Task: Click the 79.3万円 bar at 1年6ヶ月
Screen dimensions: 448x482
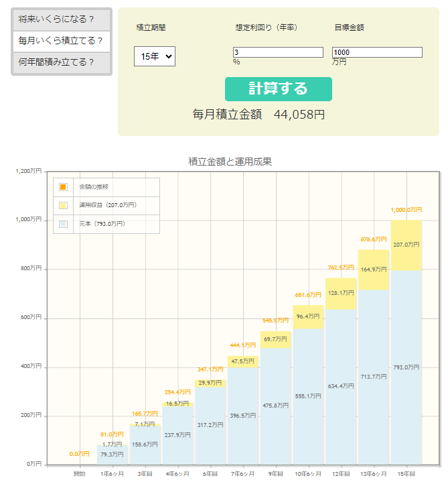Action: [x=112, y=455]
